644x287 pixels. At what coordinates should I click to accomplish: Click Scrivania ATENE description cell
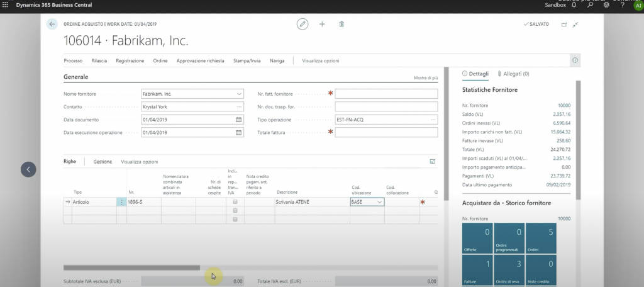point(312,202)
